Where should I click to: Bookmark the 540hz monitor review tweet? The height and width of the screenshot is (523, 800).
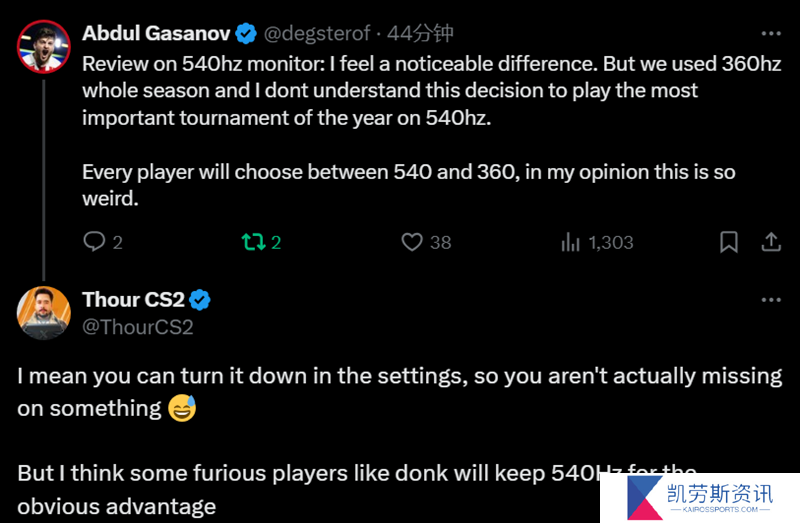point(729,242)
